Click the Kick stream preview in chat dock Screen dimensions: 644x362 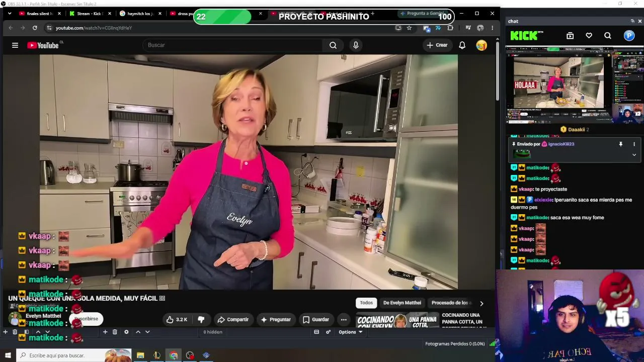pyautogui.click(x=574, y=85)
